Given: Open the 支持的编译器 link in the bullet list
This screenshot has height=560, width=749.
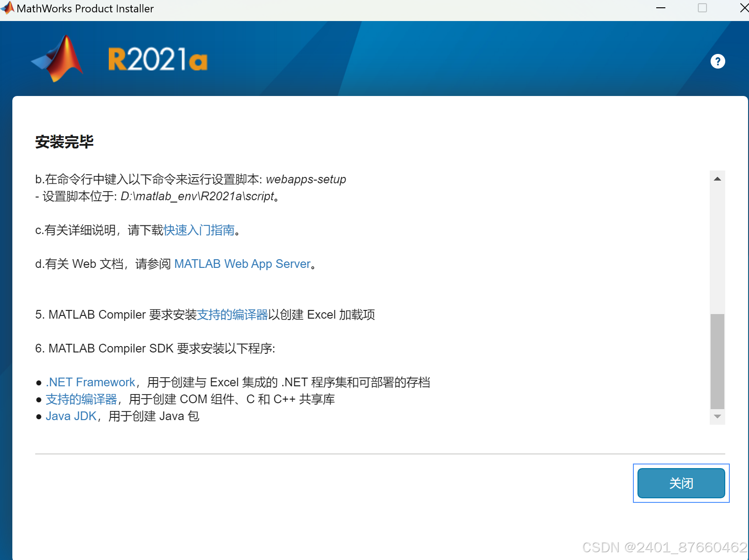Looking at the screenshot, I should tap(81, 399).
